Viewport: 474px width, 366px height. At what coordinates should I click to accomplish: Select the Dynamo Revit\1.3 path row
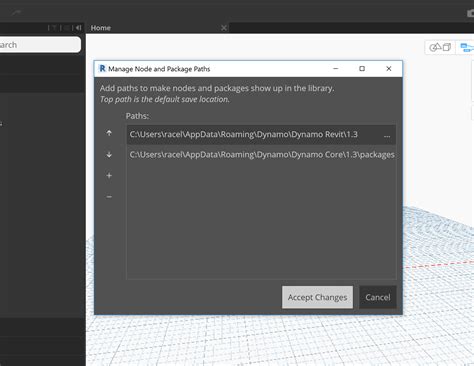[x=261, y=135]
